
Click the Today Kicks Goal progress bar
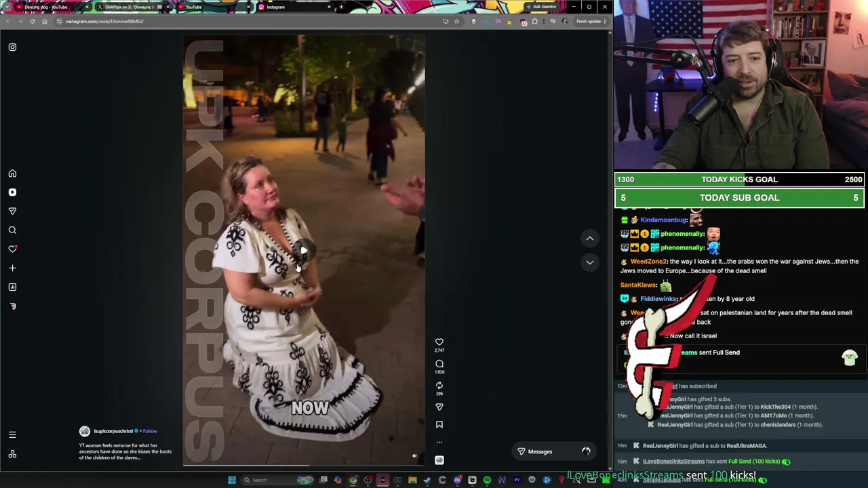(740, 180)
